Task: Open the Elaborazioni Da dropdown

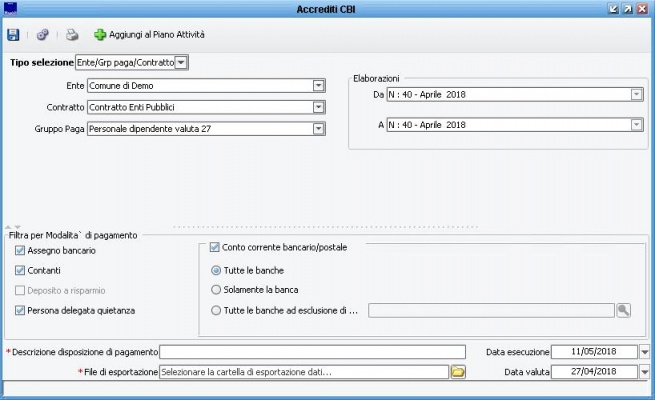Action: 636,95
